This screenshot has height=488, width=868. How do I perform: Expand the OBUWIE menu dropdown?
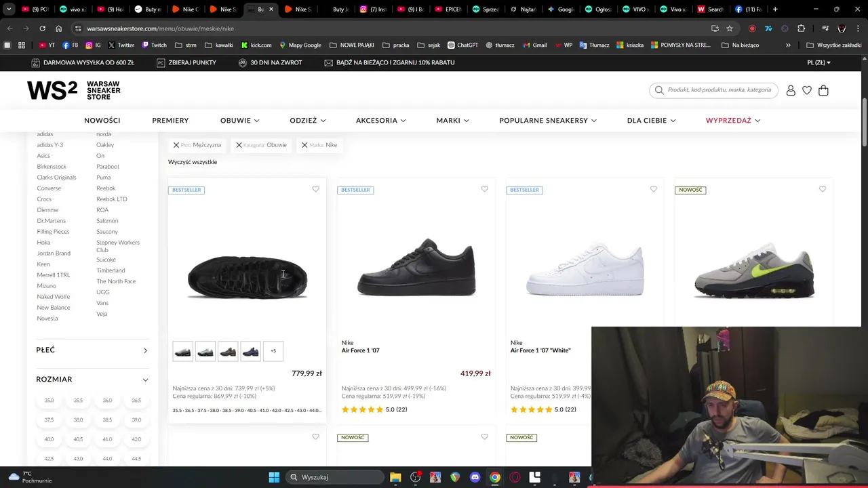click(240, 121)
